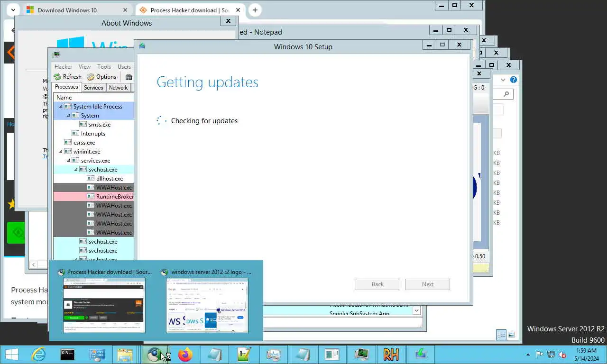
Task: Switch to the Process Hacker download browser tab
Action: click(x=189, y=10)
